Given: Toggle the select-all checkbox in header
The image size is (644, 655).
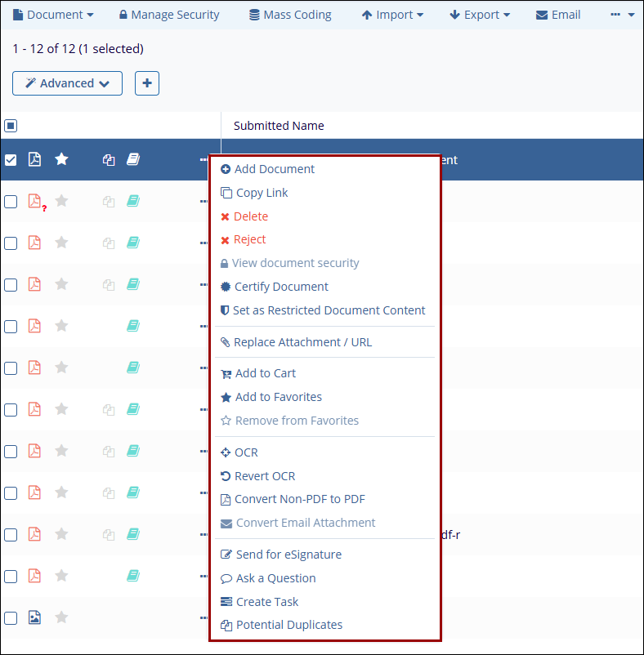Looking at the screenshot, I should (11, 126).
